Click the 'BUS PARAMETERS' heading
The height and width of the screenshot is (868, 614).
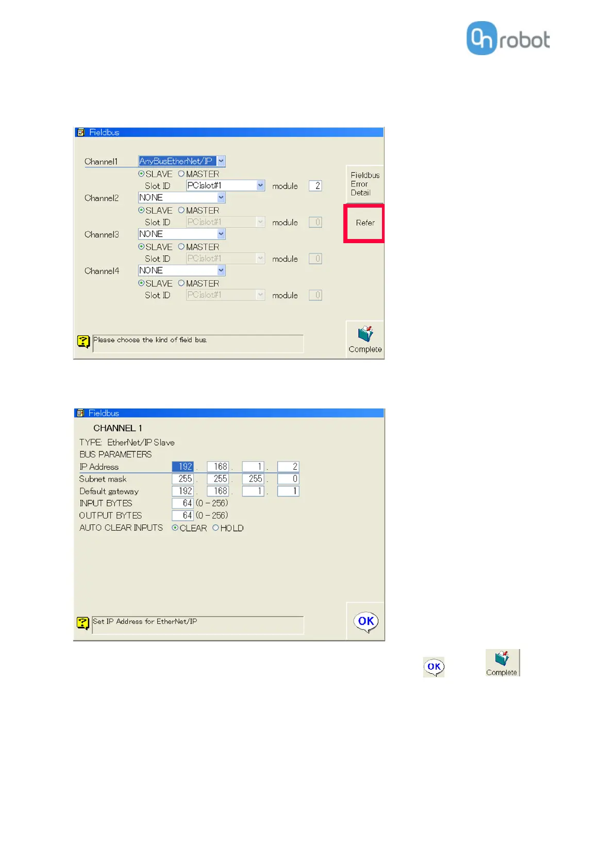tap(115, 454)
